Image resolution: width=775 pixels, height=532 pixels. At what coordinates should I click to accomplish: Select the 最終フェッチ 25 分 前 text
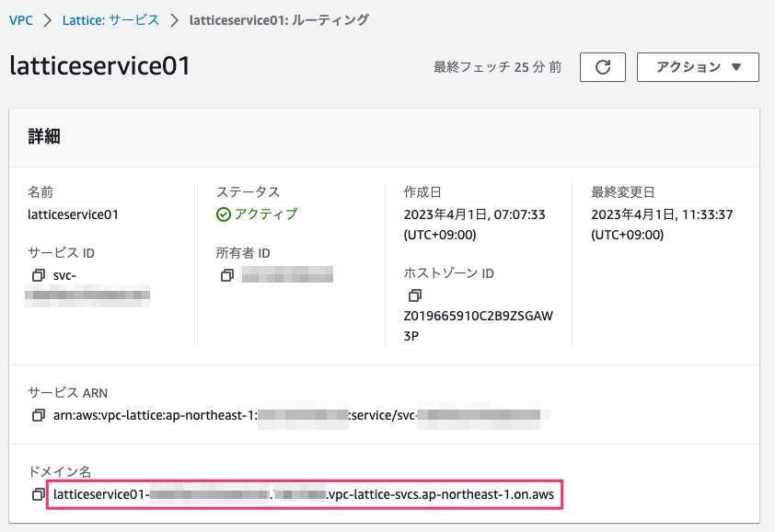click(497, 67)
